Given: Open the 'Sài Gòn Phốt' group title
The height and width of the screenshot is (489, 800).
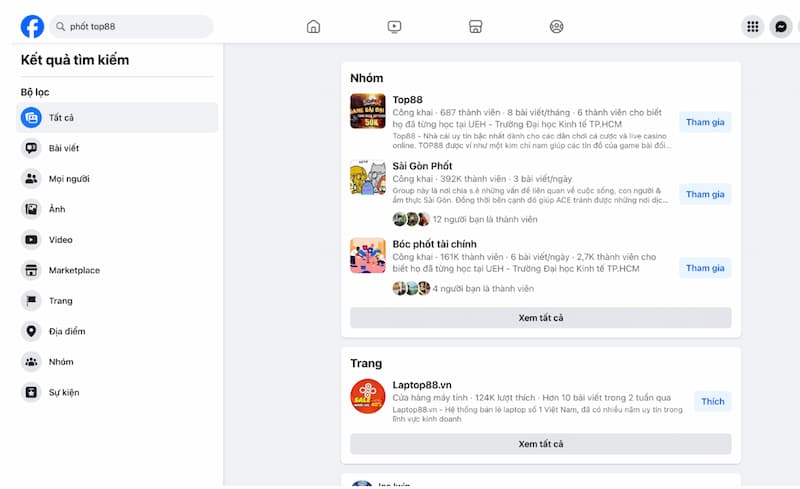Looking at the screenshot, I should tap(422, 166).
